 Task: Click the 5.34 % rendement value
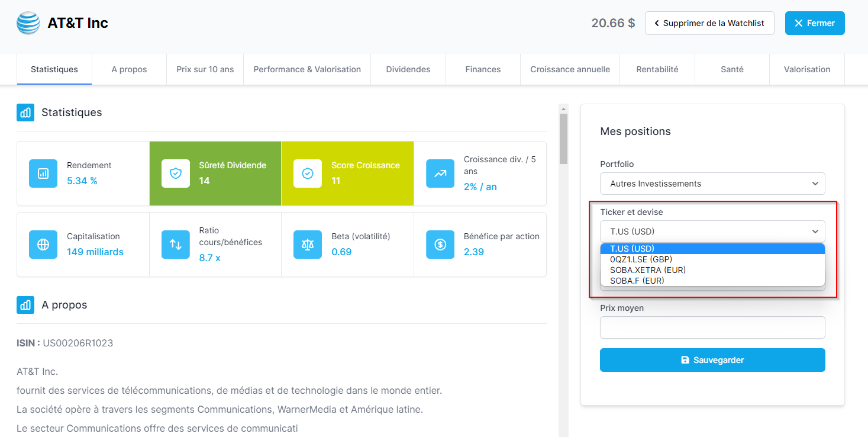click(x=82, y=181)
